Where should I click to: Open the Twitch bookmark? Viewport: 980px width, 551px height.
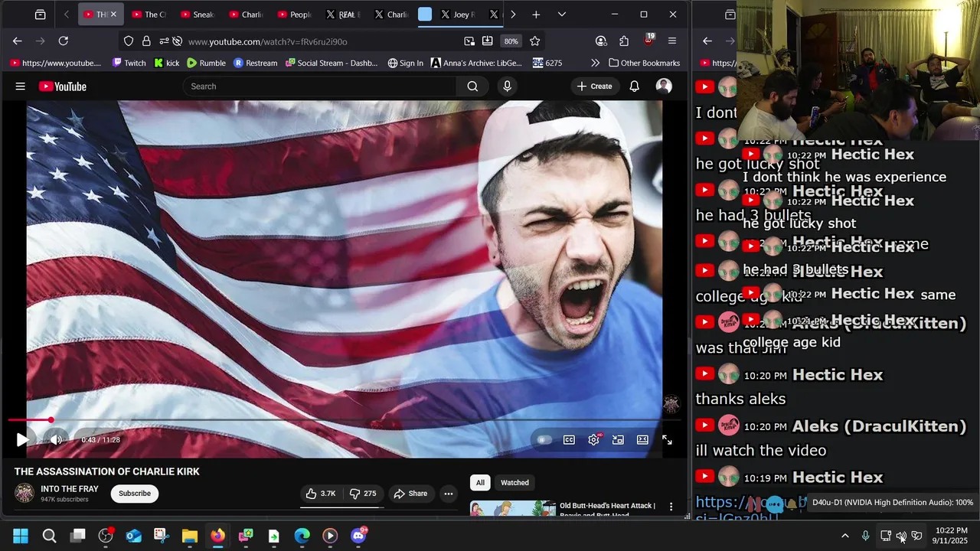129,63
